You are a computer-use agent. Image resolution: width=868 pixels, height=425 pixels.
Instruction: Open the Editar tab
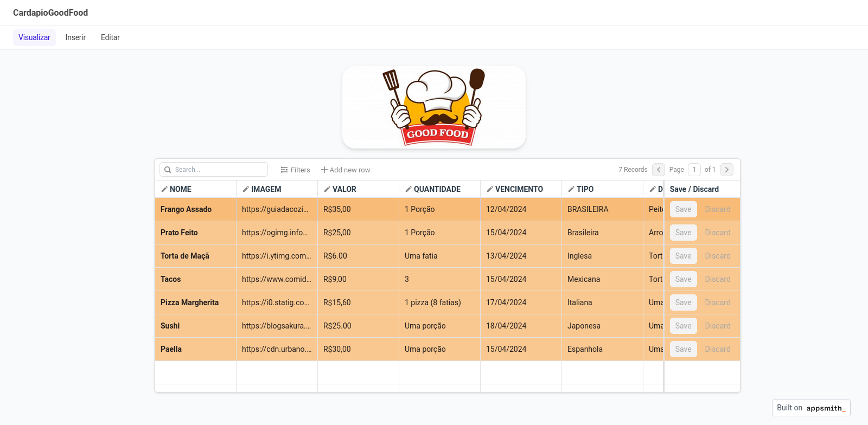pyautogui.click(x=110, y=37)
